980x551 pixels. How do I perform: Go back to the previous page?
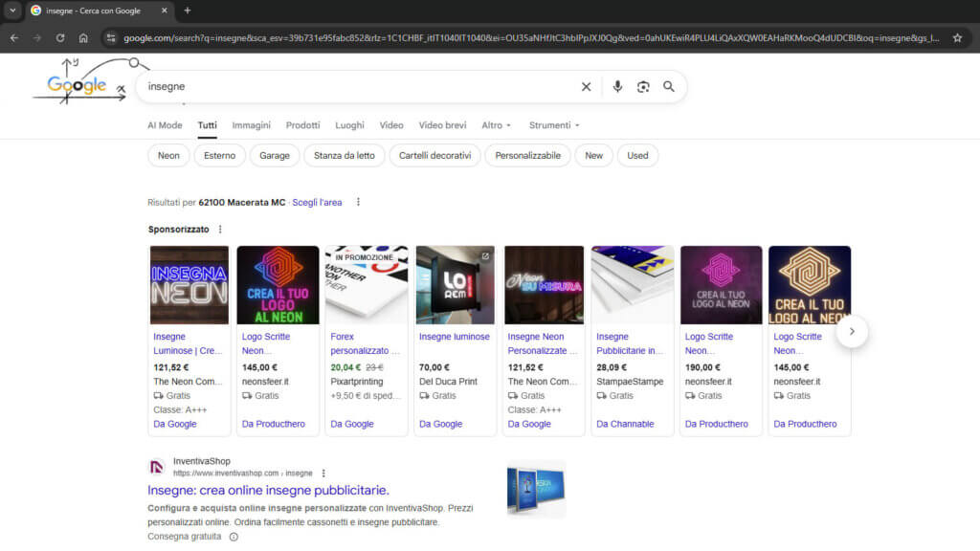(13, 38)
